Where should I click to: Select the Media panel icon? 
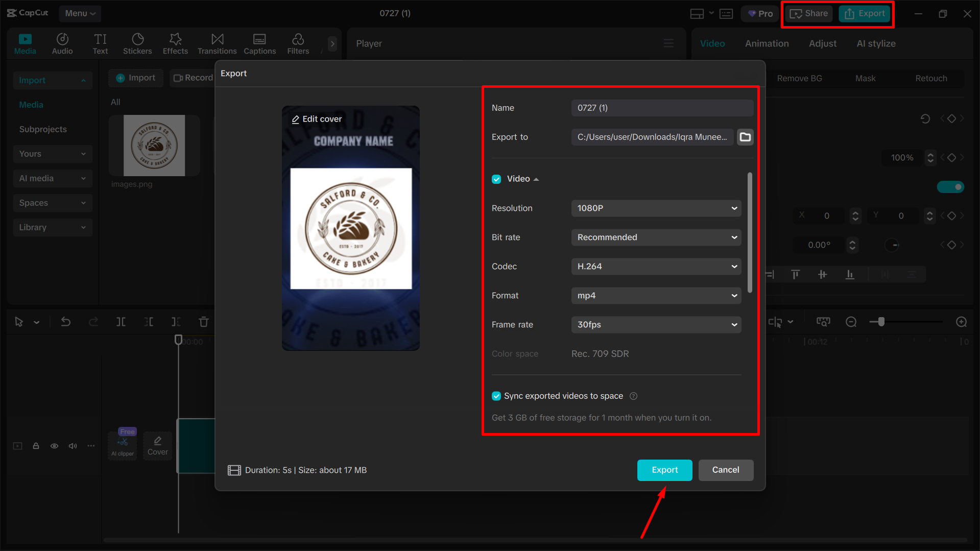pos(25,43)
